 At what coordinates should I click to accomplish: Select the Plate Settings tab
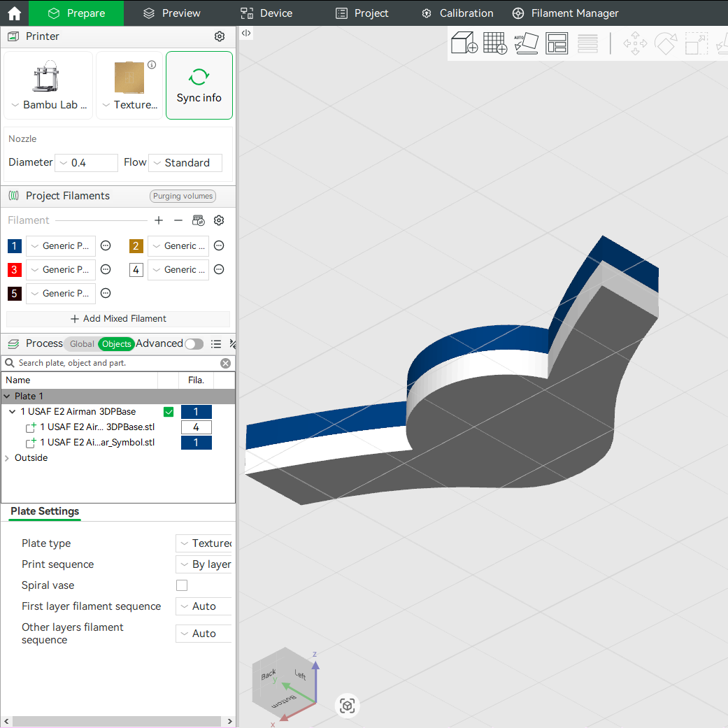click(x=45, y=511)
